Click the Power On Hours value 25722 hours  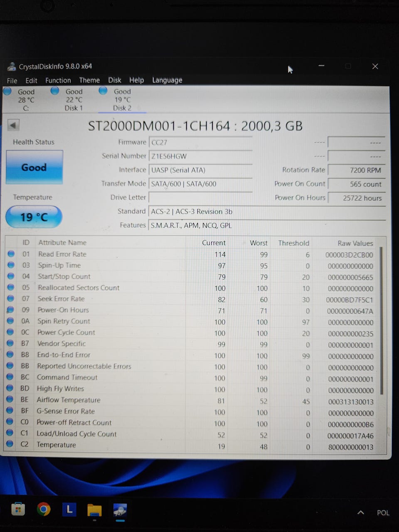[357, 198]
